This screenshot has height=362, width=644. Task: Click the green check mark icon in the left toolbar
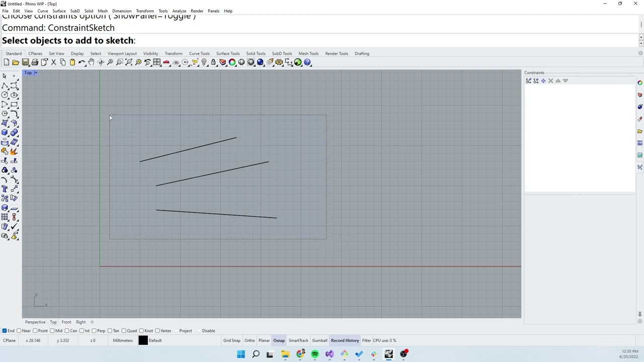(14, 227)
